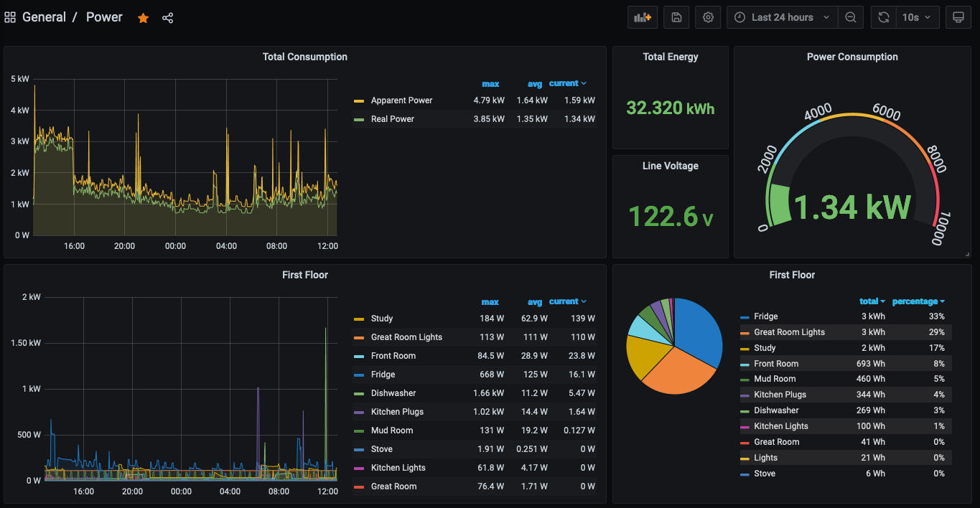Open the dashboards grid icon
This screenshot has width=980, height=508.
[x=10, y=17]
